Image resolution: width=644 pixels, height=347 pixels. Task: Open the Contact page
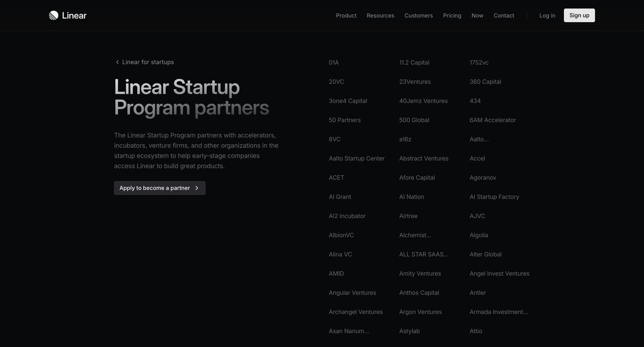click(504, 15)
